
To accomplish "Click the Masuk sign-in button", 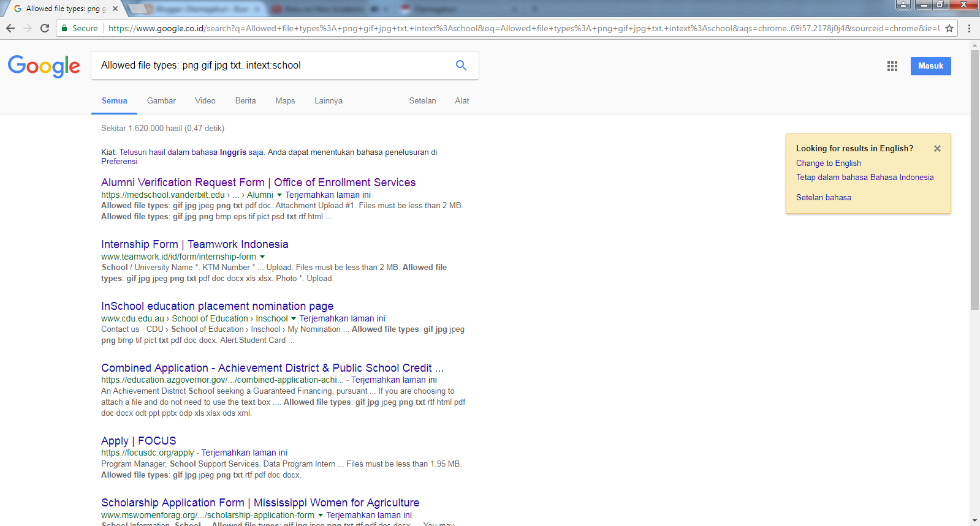I will click(930, 66).
